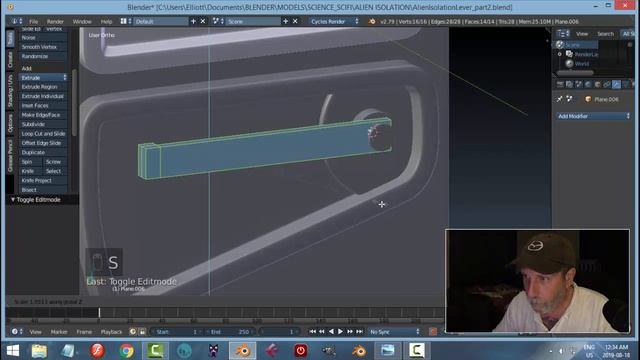Open Google Chrome from the taskbar
Screen dimensions: 640x360
pos(126,351)
